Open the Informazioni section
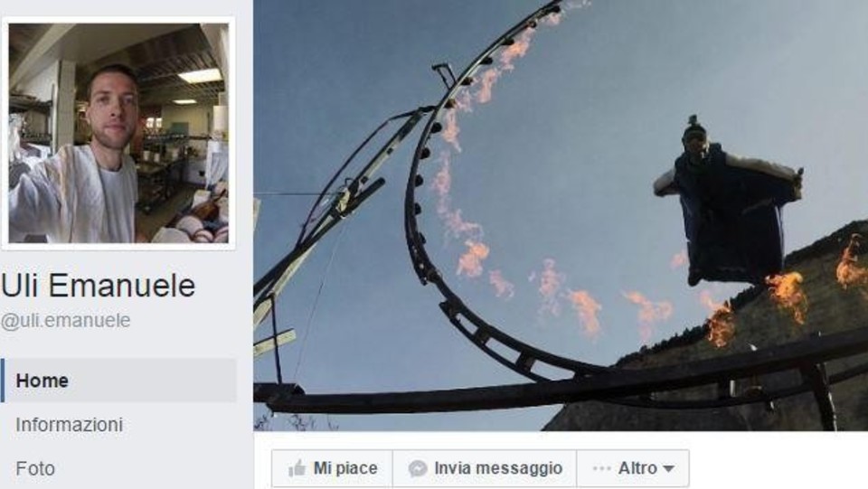868x489 pixels. (x=70, y=424)
